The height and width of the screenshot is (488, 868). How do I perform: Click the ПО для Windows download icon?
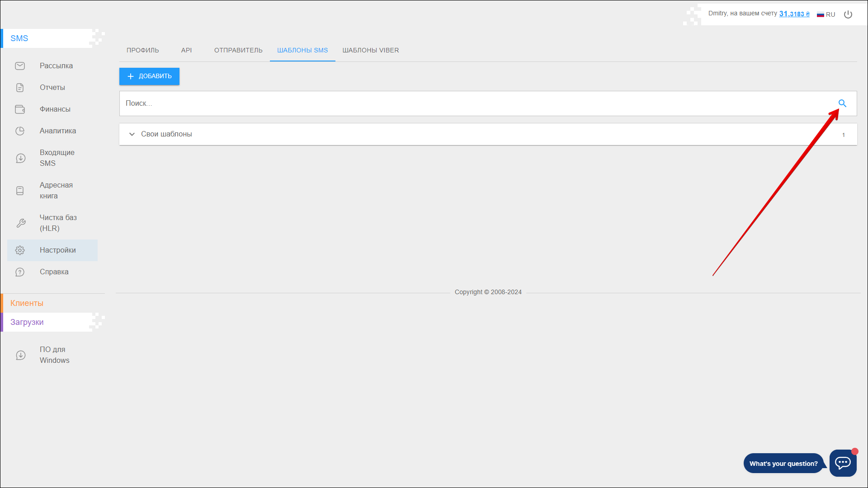(x=21, y=355)
